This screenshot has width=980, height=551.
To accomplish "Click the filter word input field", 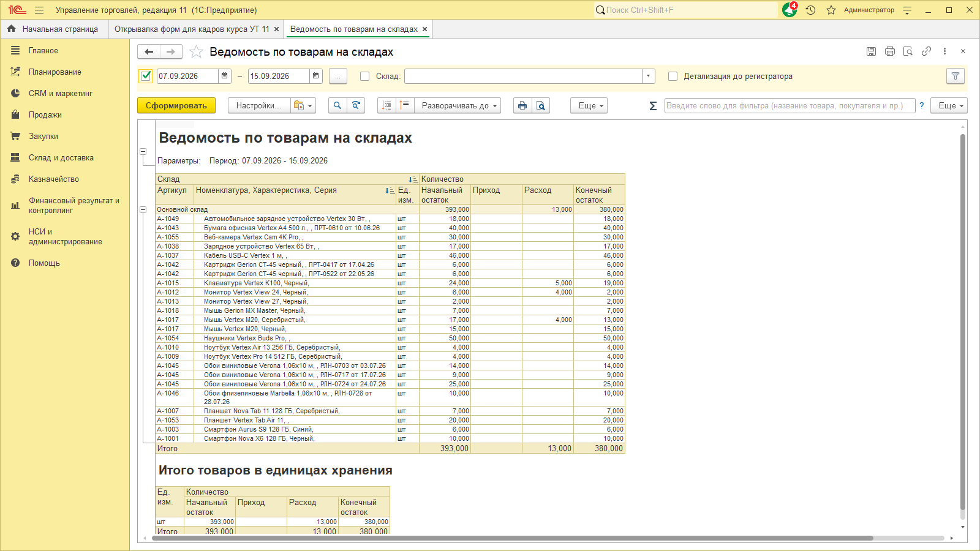I will coord(790,105).
